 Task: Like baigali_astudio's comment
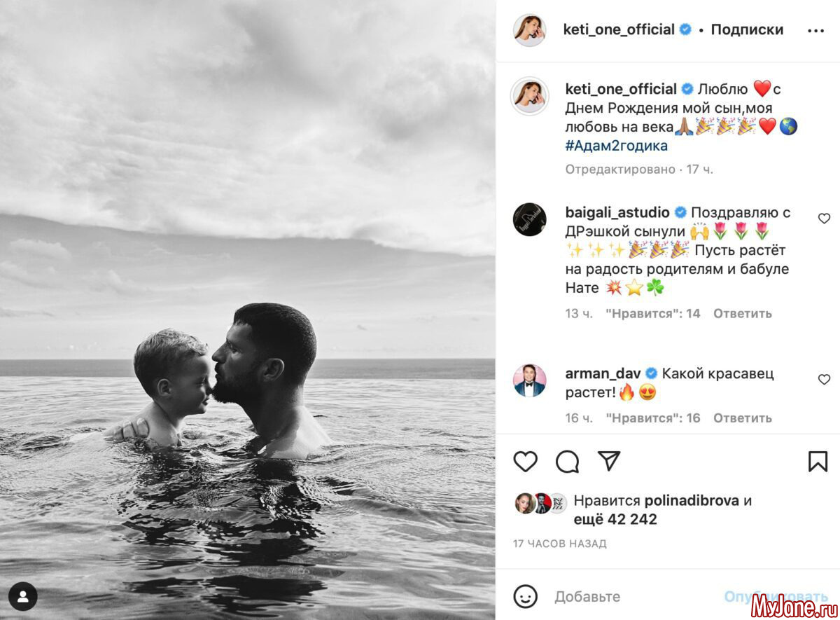click(824, 219)
